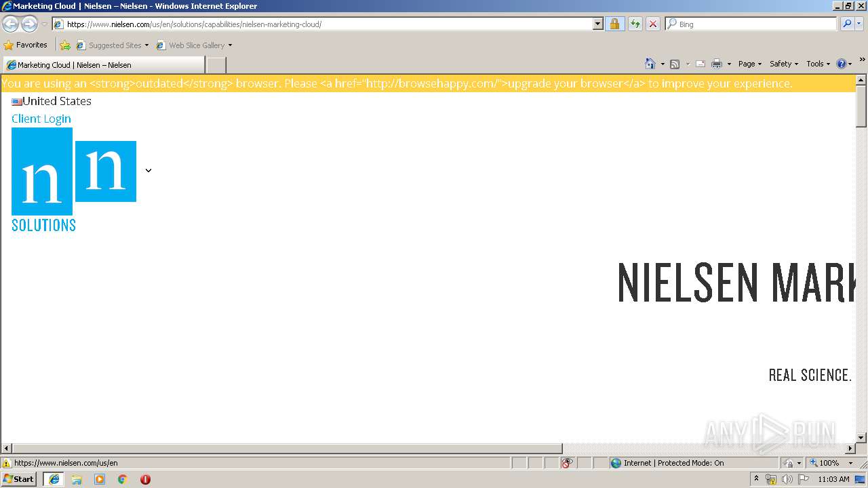Open a new blank tab
Viewport: 868px width, 488px height.
tap(216, 65)
